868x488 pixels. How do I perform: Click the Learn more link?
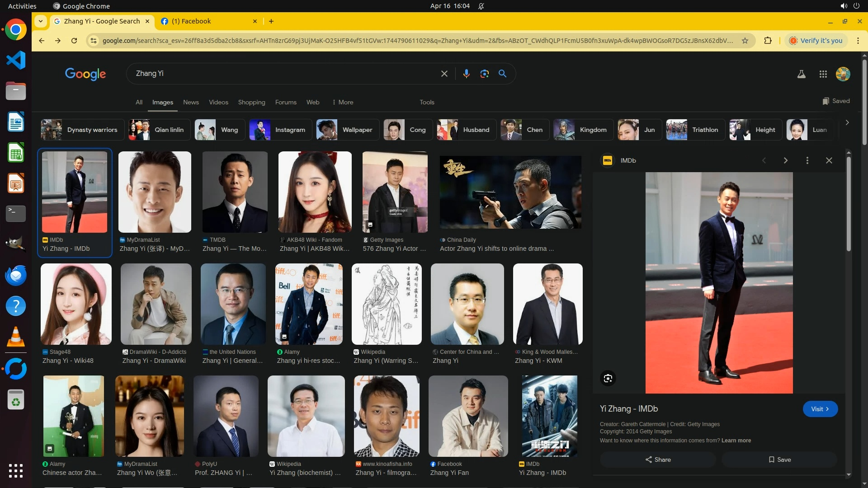click(x=736, y=441)
